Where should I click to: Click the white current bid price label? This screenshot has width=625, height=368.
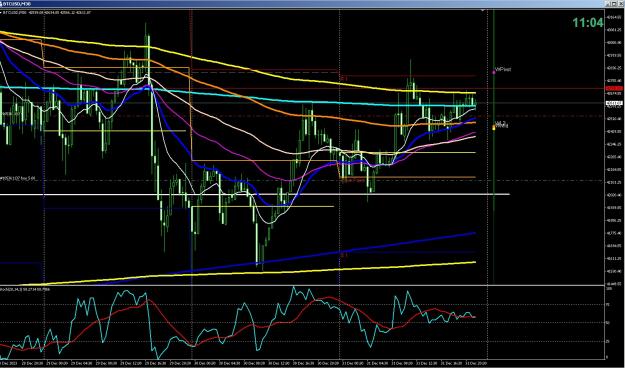pyautogui.click(x=614, y=103)
